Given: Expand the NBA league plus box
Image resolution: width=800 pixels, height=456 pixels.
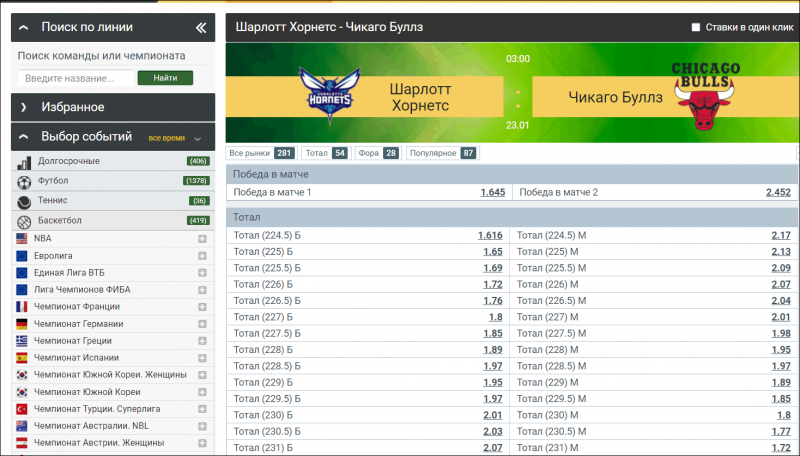Looking at the screenshot, I should (203, 239).
